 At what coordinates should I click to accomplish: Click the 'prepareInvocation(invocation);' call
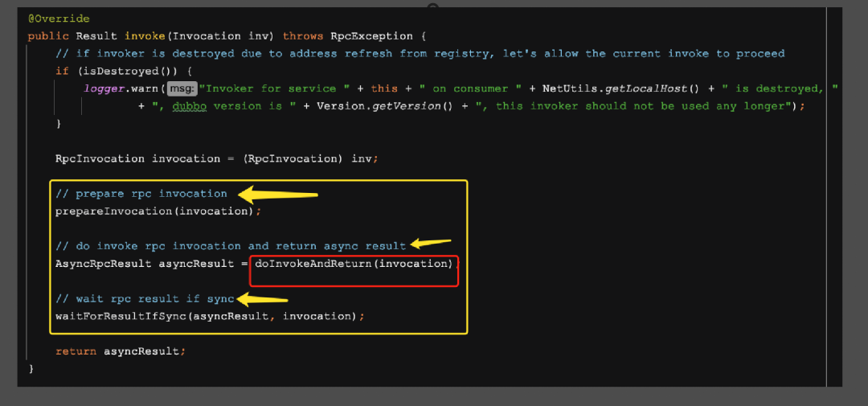click(158, 211)
